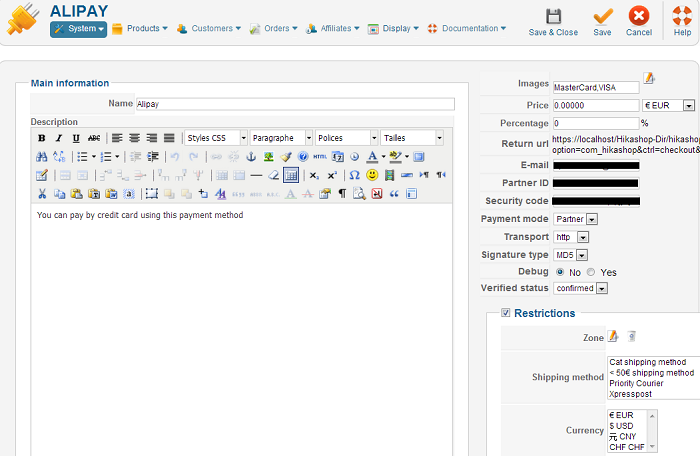Click the edit icon beside Images field
This screenshot has height=456, width=700.
[x=649, y=78]
